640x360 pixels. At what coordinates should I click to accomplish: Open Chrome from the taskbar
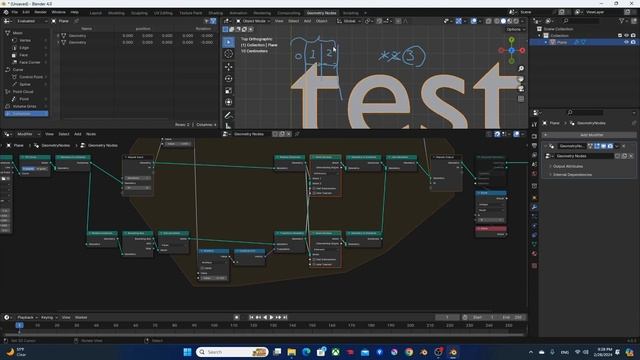pyautogui.click(x=409, y=352)
